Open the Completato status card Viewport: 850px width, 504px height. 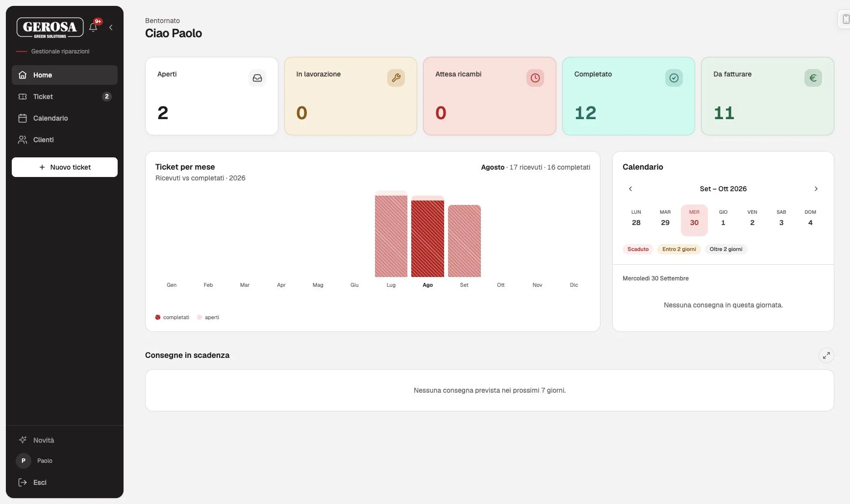click(628, 96)
